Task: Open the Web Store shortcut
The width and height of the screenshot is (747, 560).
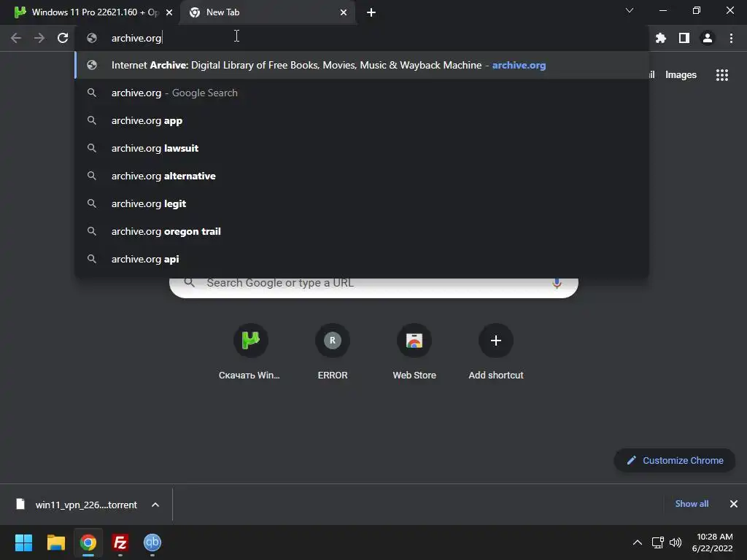Action: (x=414, y=352)
